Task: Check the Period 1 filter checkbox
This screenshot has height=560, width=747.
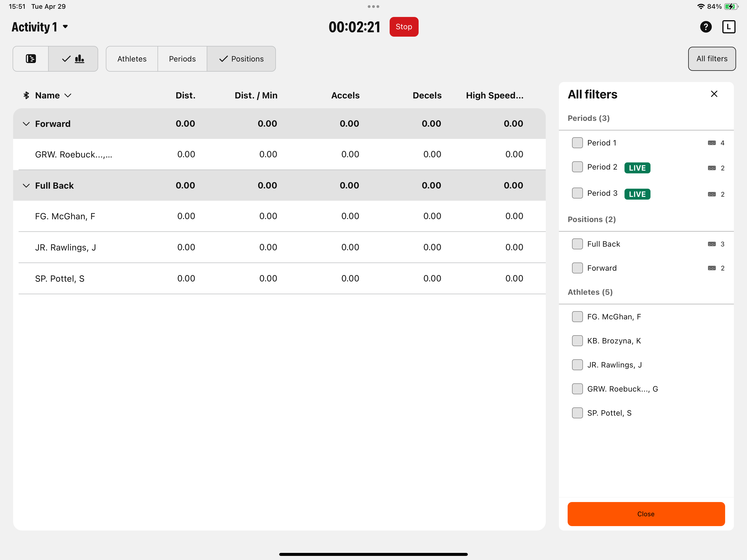Action: (577, 142)
